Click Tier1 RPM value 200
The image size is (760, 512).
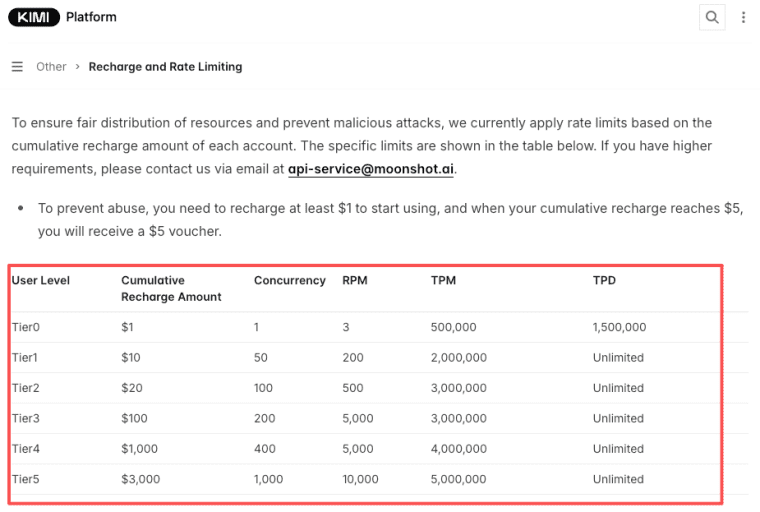353,358
